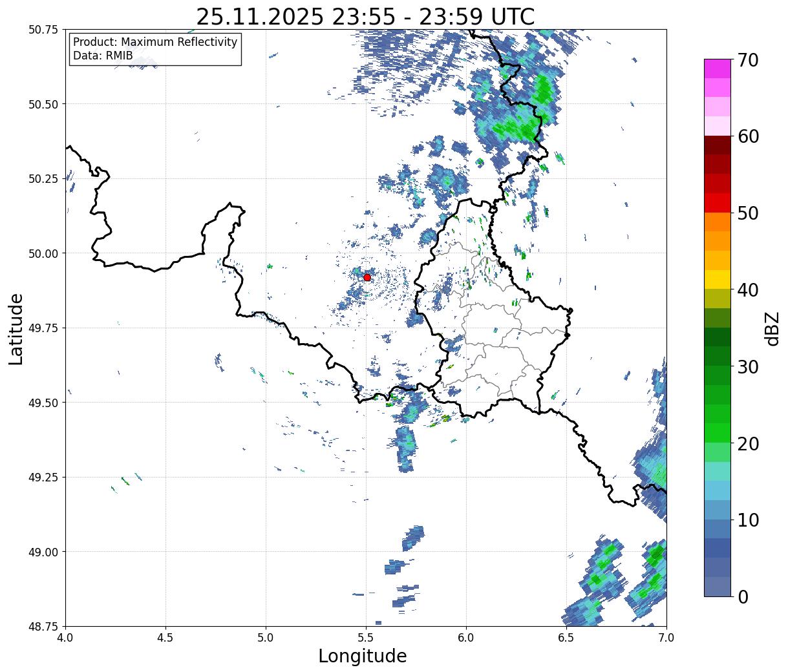The width and height of the screenshot is (788, 672).
Task: Click the title '25.11.2025 23:55 - 23:59 UTC'
Action: pos(365,16)
